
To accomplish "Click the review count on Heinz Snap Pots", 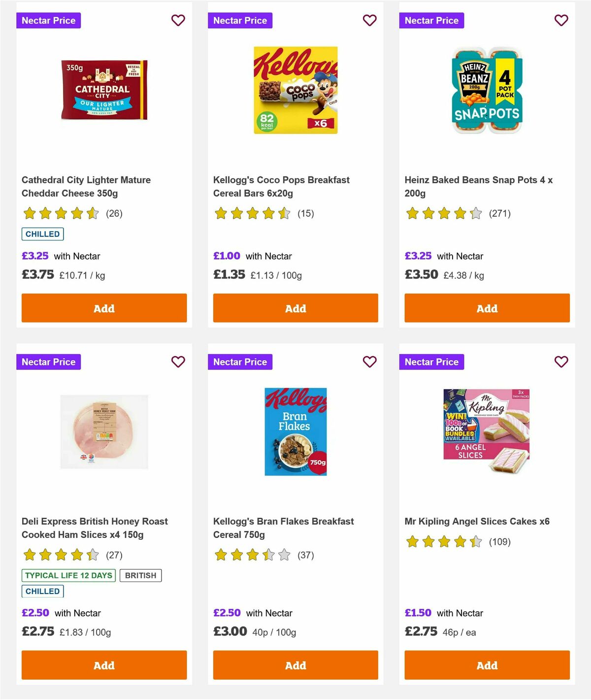I will [499, 213].
